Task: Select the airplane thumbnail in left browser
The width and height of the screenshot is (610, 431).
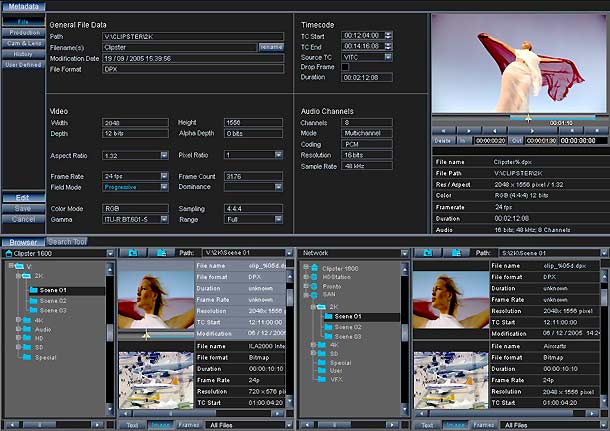Action: 156,380
